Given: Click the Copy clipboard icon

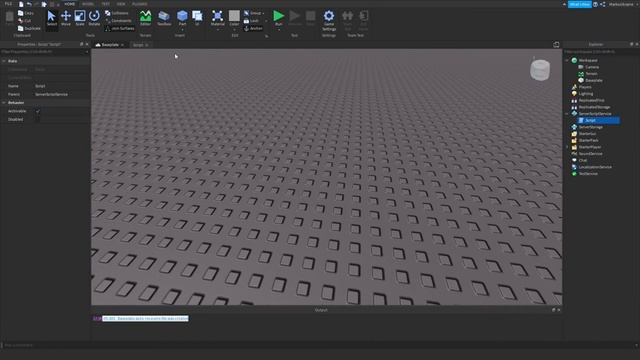Looking at the screenshot, I should point(20,13).
